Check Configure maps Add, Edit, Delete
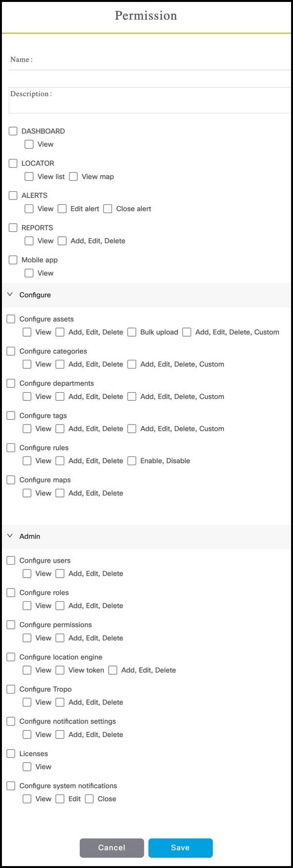 pyautogui.click(x=60, y=493)
